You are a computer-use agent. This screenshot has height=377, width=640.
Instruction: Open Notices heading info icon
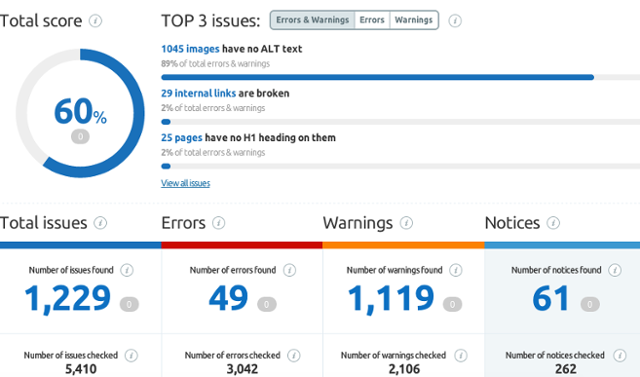coord(553,223)
